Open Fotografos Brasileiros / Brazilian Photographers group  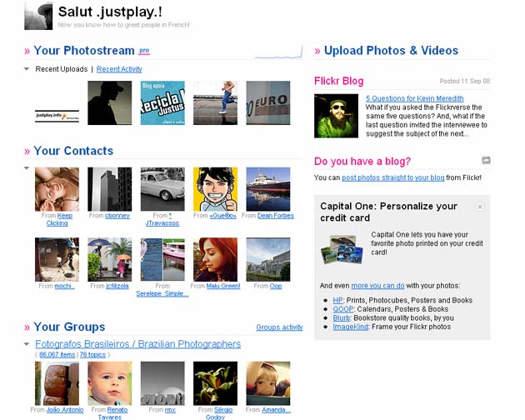138,344
